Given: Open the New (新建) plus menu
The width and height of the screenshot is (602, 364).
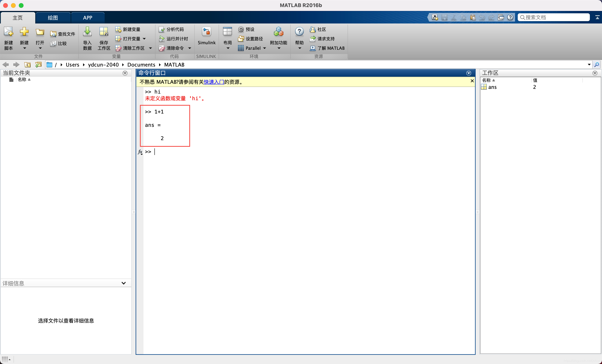Looking at the screenshot, I should pyautogui.click(x=24, y=38).
